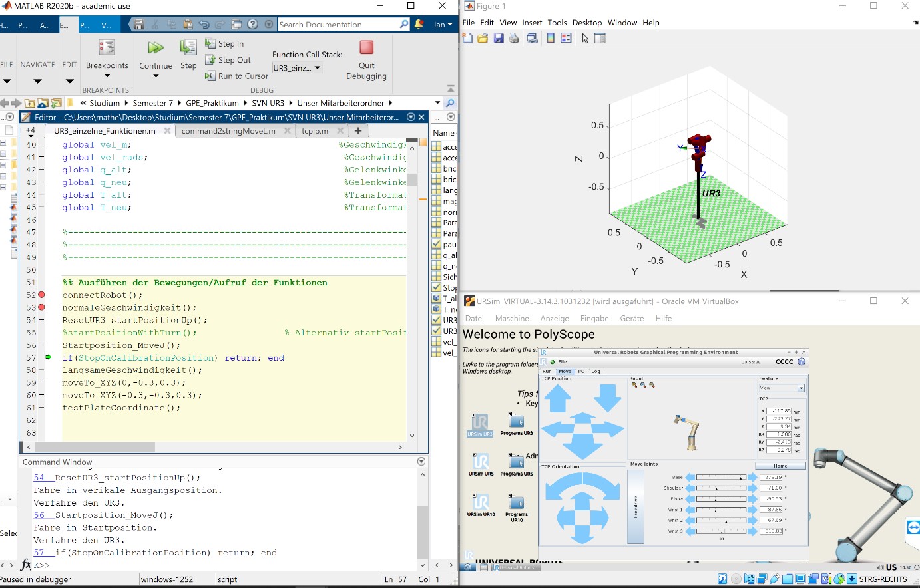
Task: Toggle the breakpoint on line 53
Action: pyautogui.click(x=41, y=307)
